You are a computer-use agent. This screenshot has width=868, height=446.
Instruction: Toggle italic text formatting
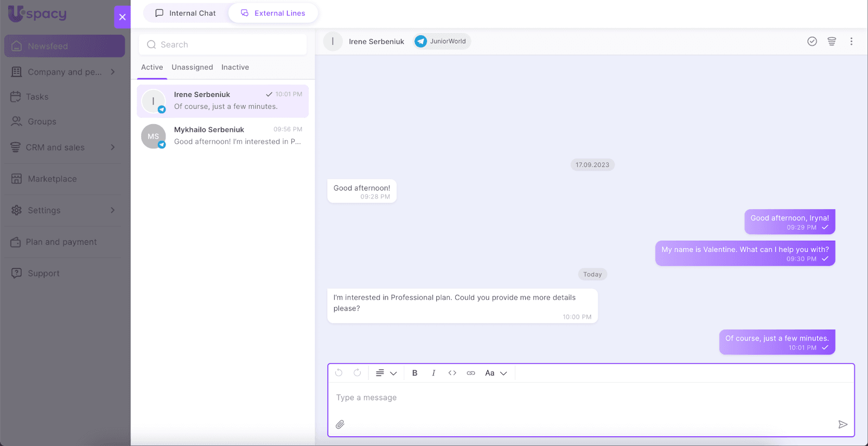433,373
